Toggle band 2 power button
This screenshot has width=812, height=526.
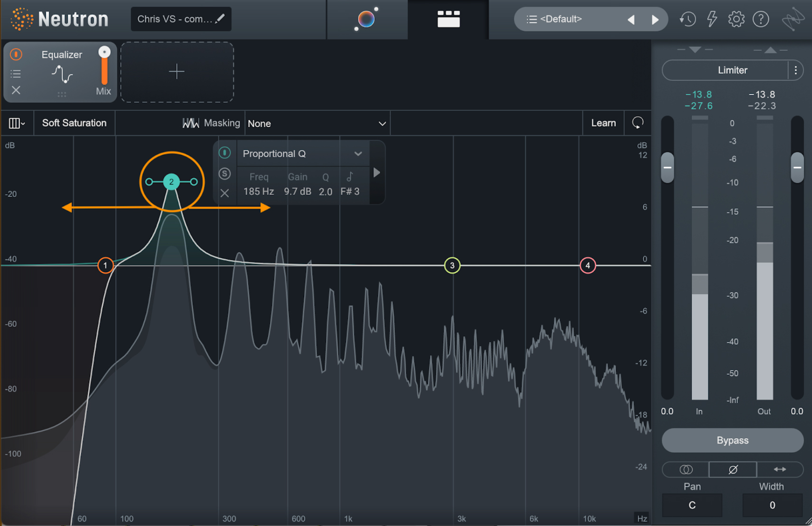[x=225, y=153]
